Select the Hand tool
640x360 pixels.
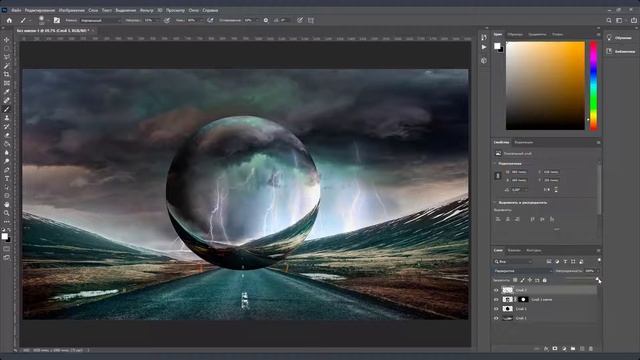(7, 204)
